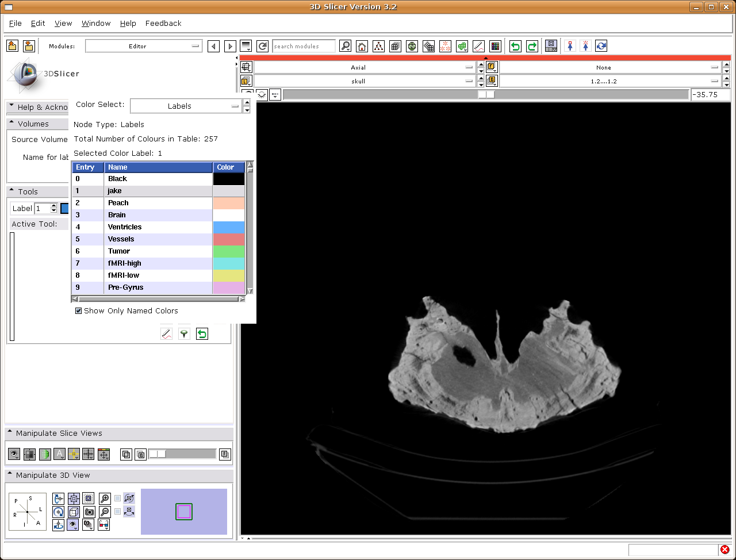Open the Help menu
Viewport: 736px width, 560px height.
[x=128, y=24]
